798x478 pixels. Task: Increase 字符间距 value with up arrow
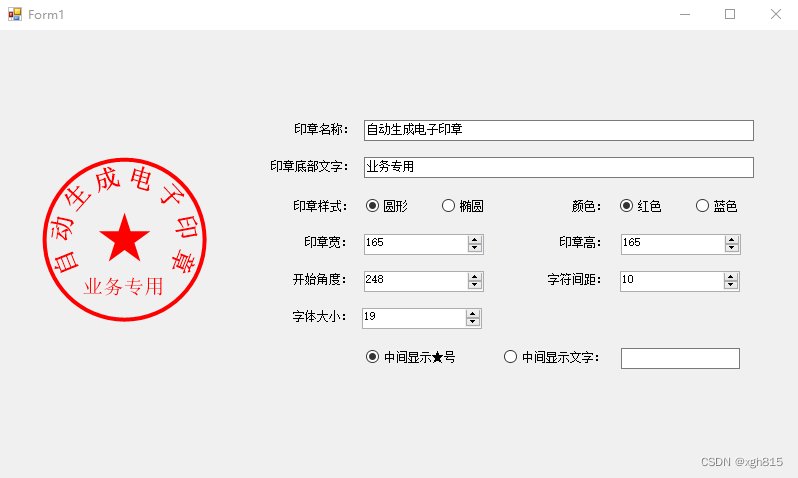[x=731, y=277]
